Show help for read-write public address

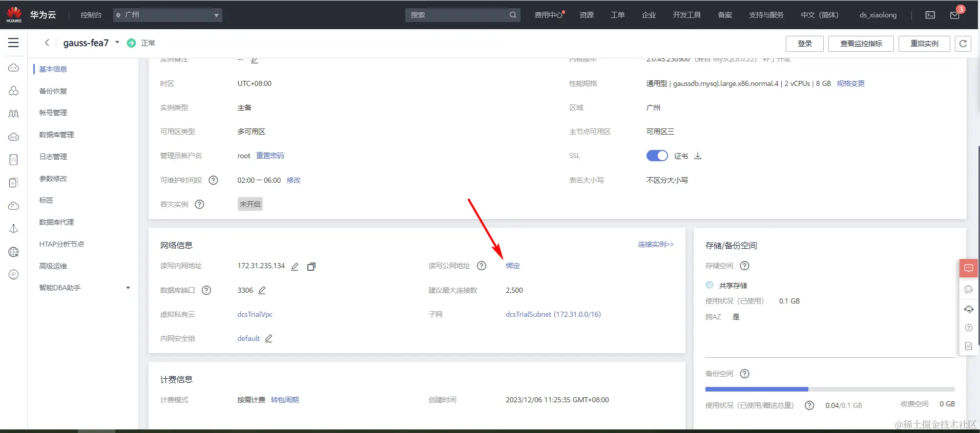click(x=482, y=266)
